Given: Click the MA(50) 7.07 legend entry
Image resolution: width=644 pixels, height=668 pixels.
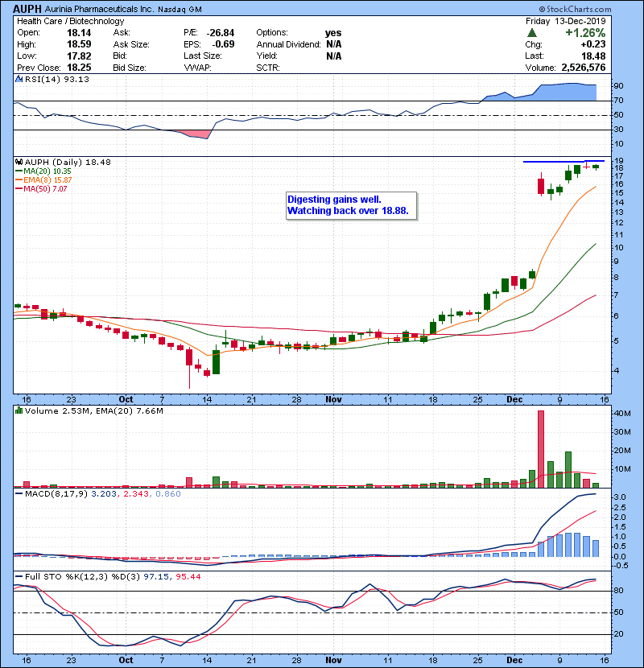Looking at the screenshot, I should coord(41,189).
